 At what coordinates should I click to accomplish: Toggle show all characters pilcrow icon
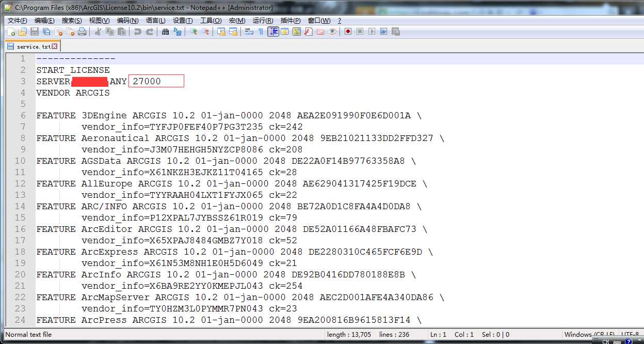pyautogui.click(x=261, y=32)
